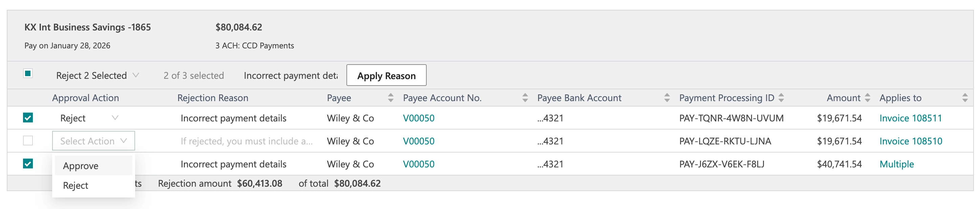Click the Incorrect payment details reason field

(291, 75)
